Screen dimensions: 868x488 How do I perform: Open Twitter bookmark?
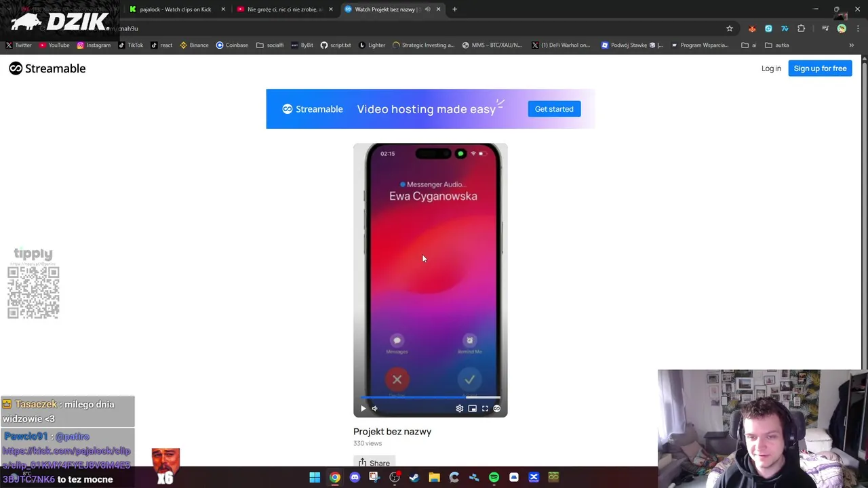[19, 45]
